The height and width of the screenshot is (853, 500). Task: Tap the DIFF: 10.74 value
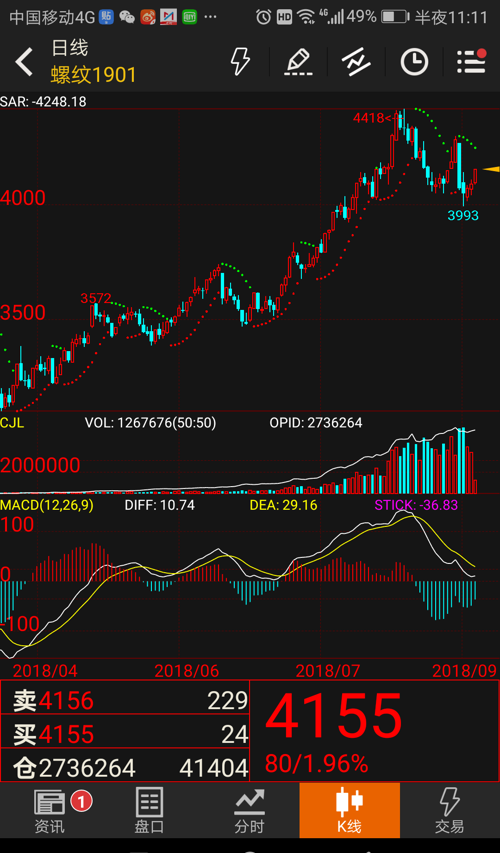[x=159, y=505]
